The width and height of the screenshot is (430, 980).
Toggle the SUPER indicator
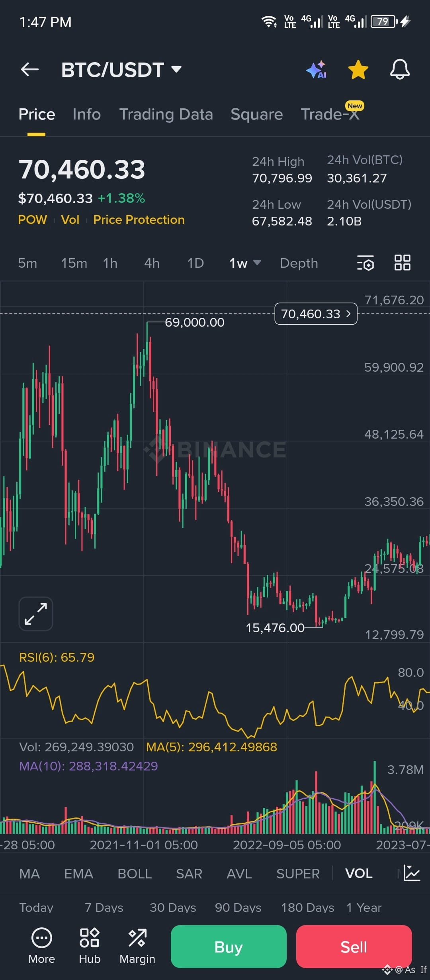coord(298,873)
